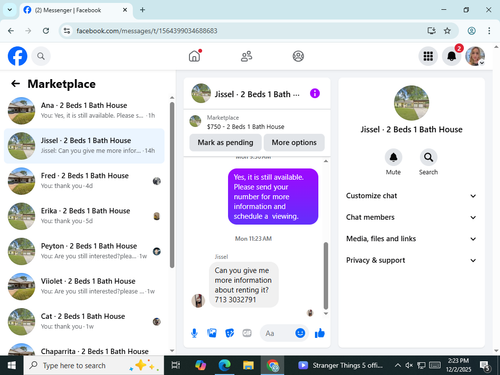Open Chrome profile icon in the toolbar
Image resolution: width=500 pixels, height=375 pixels.
coord(471,31)
